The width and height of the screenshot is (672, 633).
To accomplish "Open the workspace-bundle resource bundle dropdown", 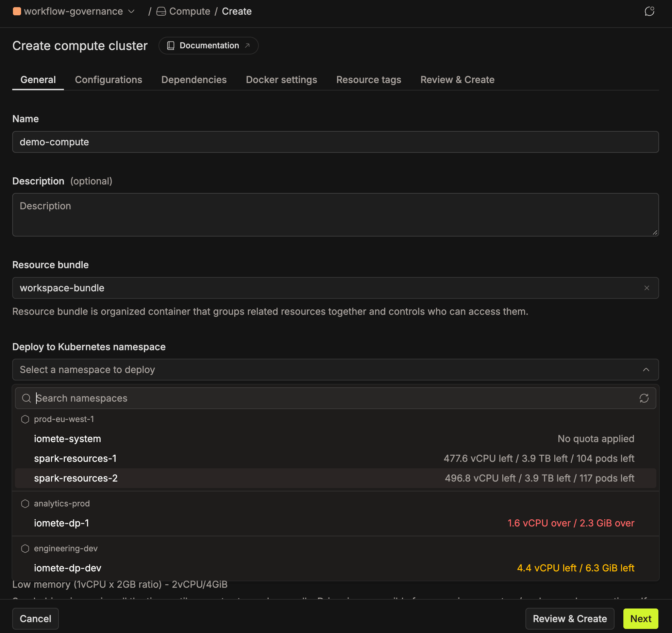I will [335, 288].
